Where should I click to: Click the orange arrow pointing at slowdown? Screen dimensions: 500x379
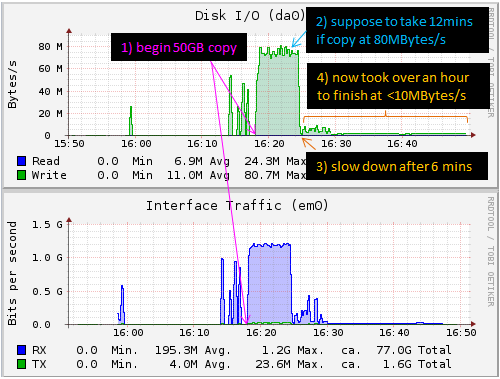click(309, 144)
